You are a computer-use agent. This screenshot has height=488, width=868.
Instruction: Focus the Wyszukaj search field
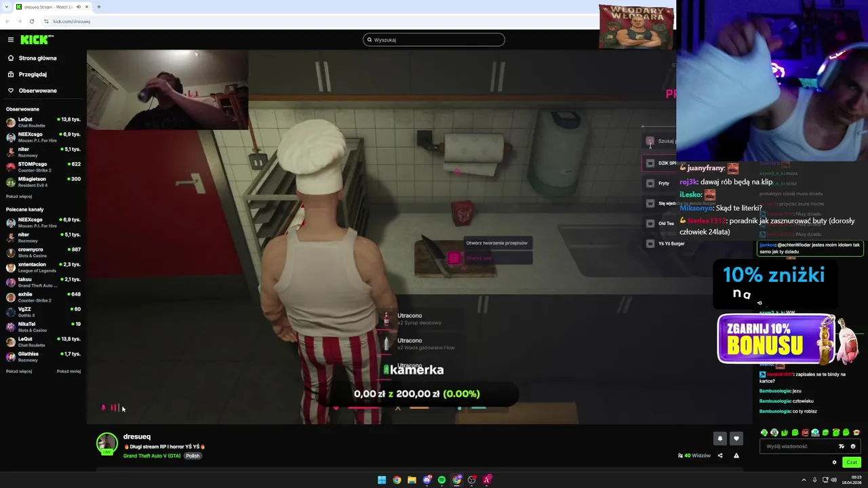(x=434, y=40)
